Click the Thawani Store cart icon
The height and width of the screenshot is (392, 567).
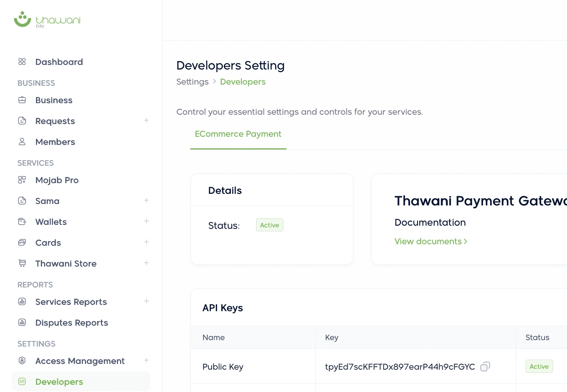(22, 263)
